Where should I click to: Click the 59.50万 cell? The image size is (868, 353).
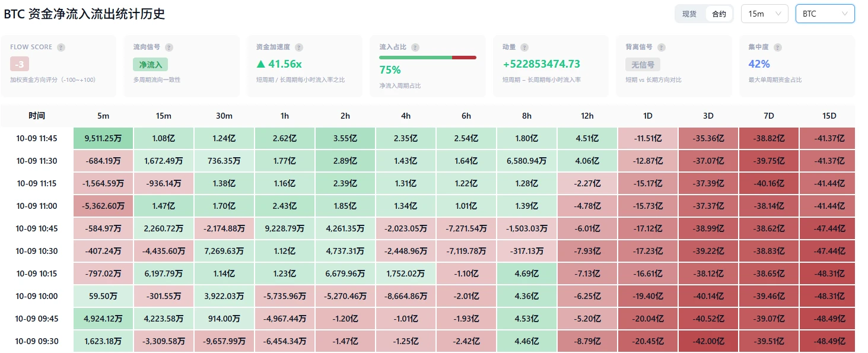pos(103,296)
